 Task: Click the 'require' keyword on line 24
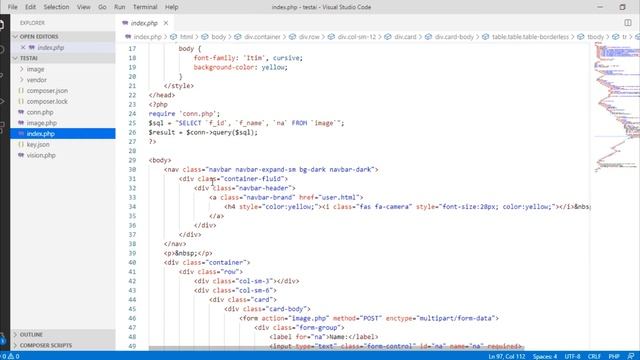pyautogui.click(x=162, y=113)
